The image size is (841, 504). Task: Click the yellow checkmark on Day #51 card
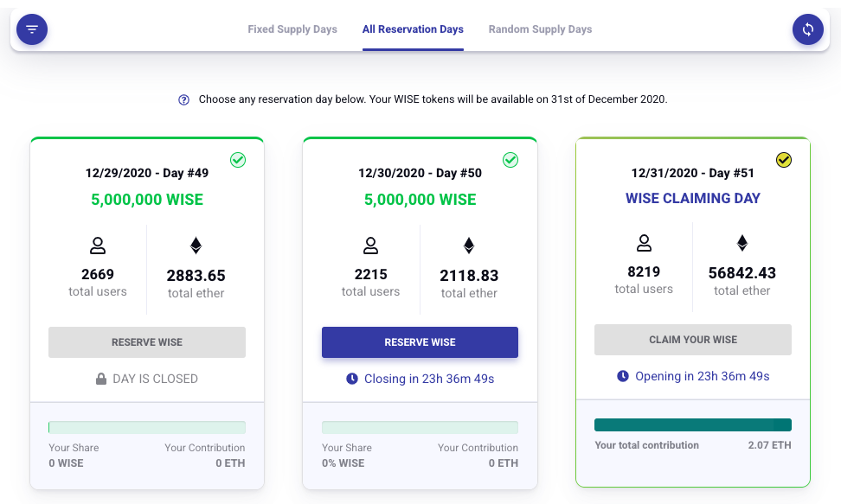pos(784,160)
